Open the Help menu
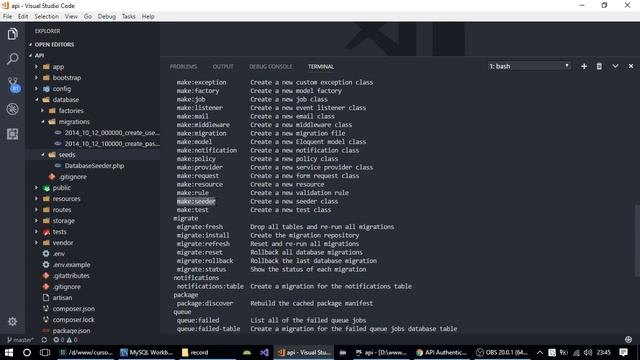The height and width of the screenshot is (360, 640). (x=148, y=16)
